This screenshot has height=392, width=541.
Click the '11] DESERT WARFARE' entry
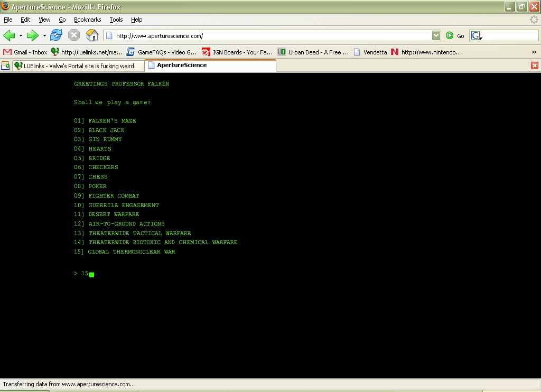click(107, 214)
